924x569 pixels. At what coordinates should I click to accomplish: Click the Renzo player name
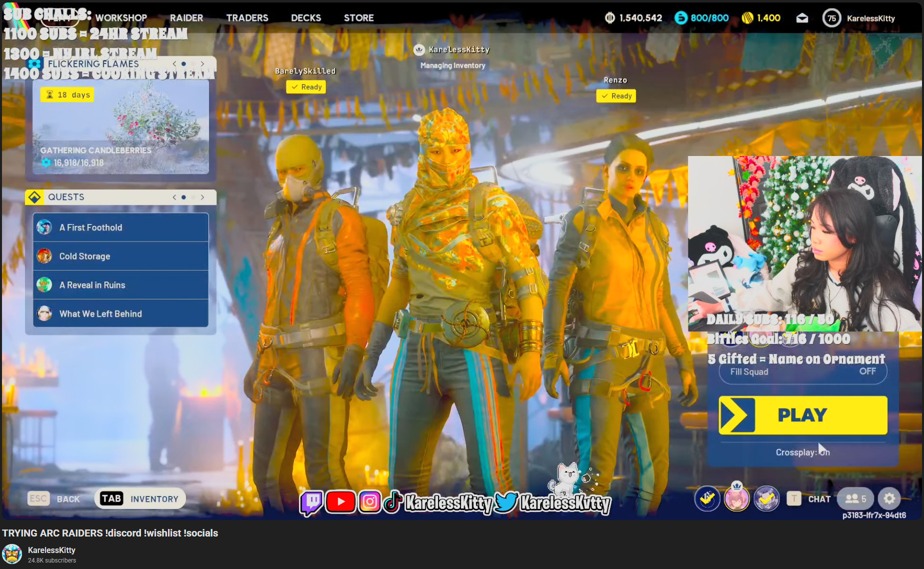(615, 80)
